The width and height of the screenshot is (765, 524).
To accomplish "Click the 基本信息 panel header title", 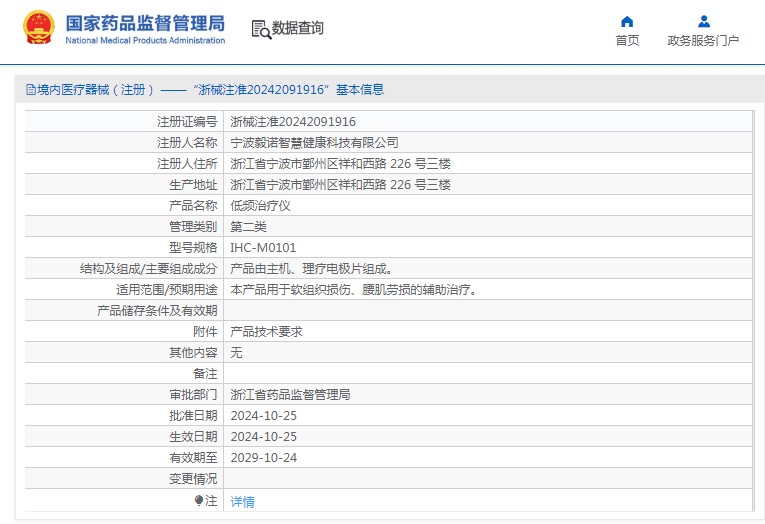I will coord(210,90).
